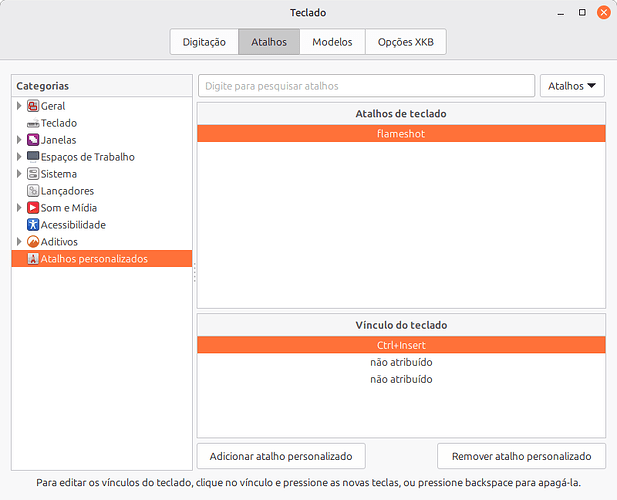Click the Sistema category icon
The image size is (617, 500).
[x=33, y=174]
